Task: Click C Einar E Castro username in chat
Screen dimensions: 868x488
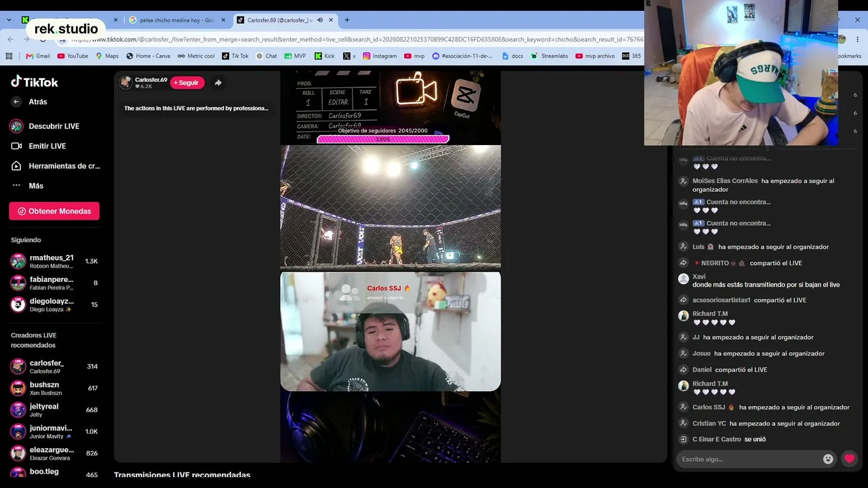Action: point(717,439)
